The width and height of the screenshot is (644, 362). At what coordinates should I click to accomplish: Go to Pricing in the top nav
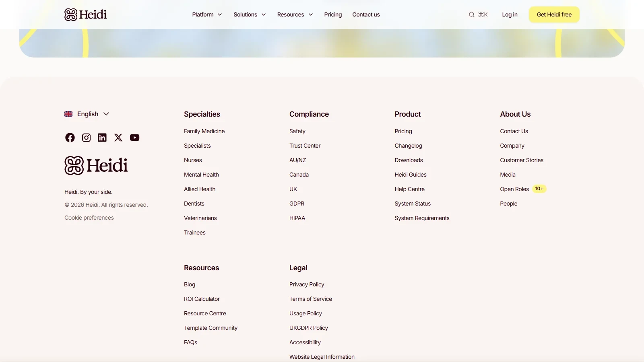(x=333, y=14)
